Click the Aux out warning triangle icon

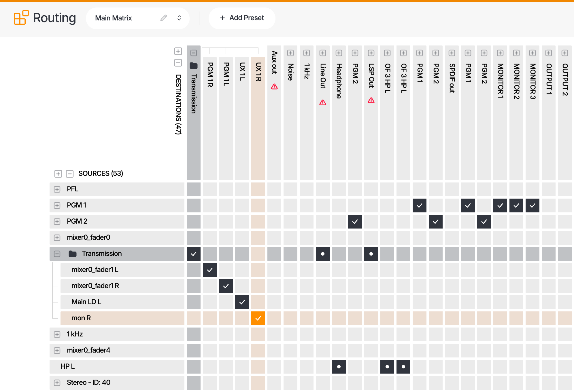click(x=274, y=86)
